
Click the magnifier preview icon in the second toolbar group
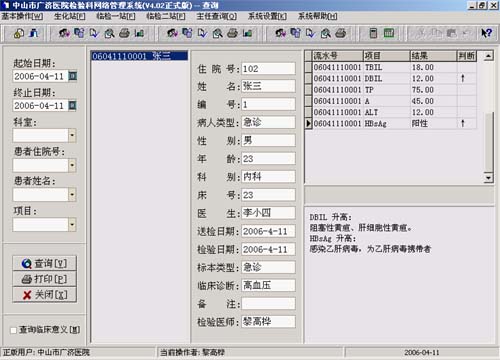(x=109, y=33)
